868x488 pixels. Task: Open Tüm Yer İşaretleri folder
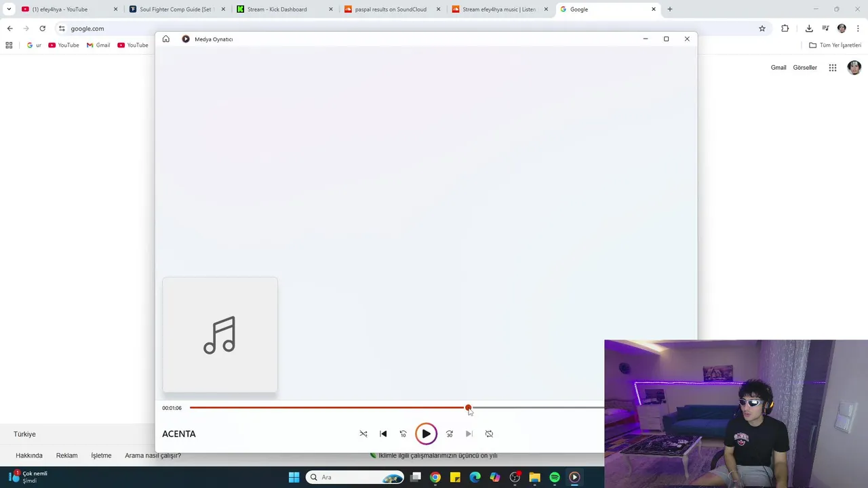point(835,45)
